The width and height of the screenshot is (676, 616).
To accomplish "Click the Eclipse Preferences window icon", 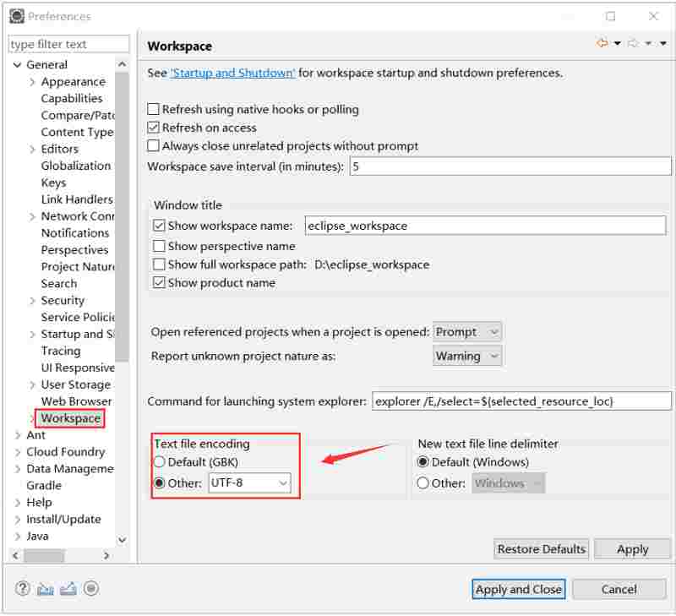I will [17, 16].
